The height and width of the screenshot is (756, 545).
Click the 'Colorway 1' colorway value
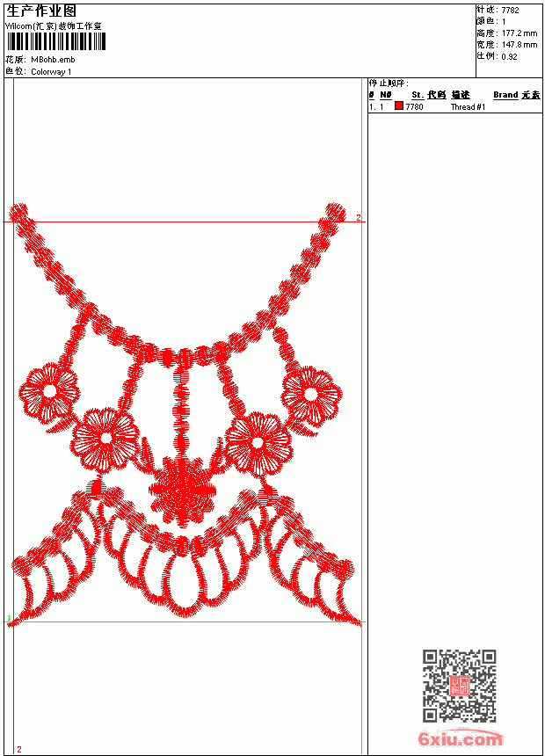[51, 72]
